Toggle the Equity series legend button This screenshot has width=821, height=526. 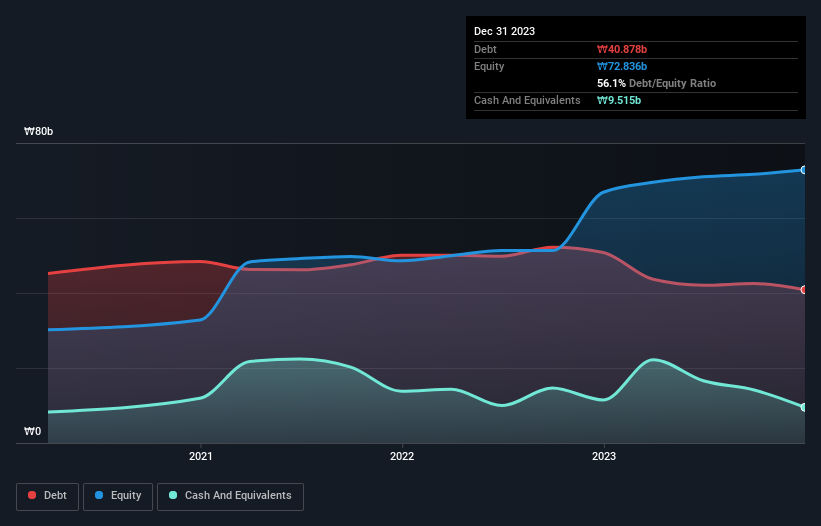118,496
